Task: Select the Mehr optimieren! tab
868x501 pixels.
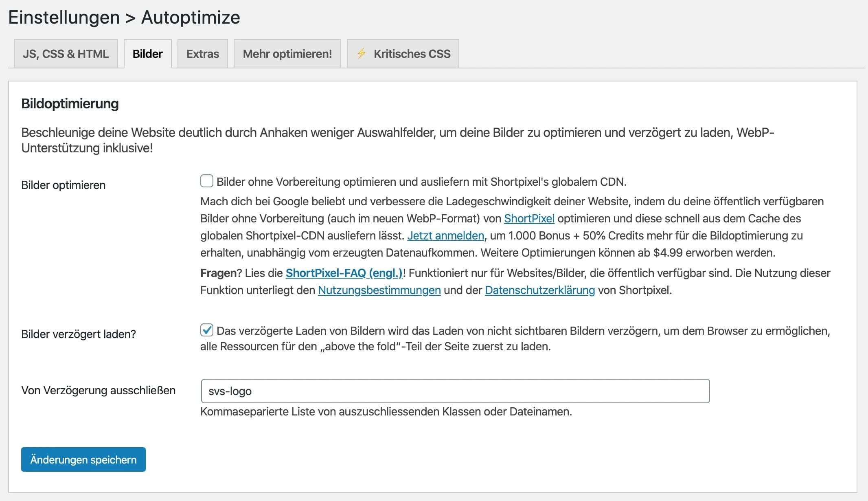Action: (x=287, y=53)
